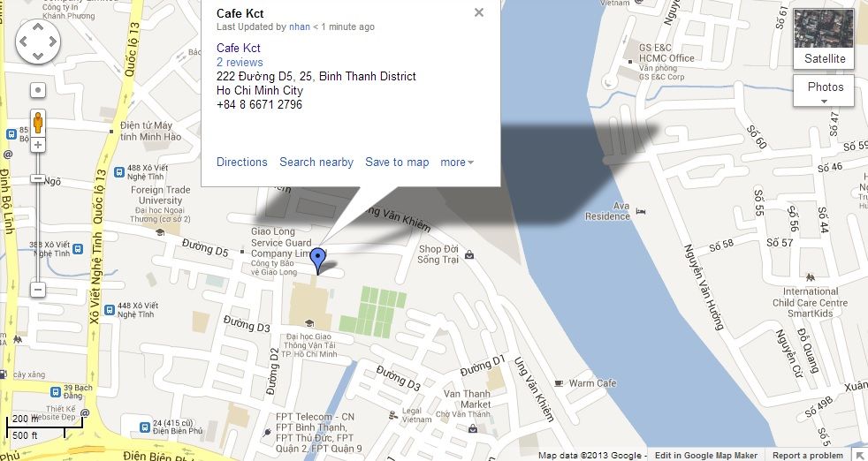Open the Photos layer dropdown

tap(824, 91)
